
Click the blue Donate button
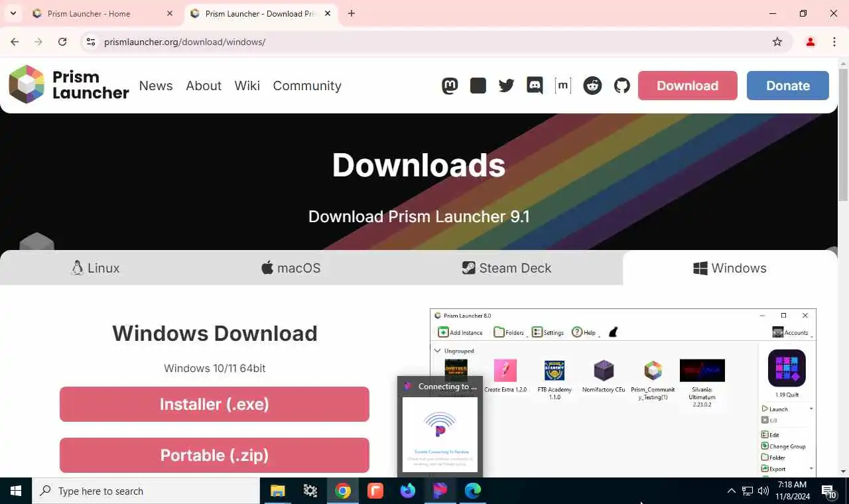pos(788,86)
